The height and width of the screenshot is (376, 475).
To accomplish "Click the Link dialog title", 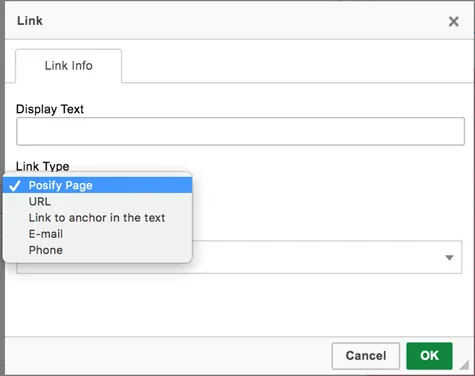I will (30, 21).
